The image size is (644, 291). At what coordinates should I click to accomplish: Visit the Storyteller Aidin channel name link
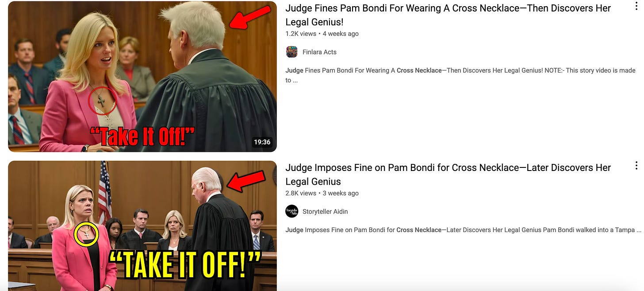pyautogui.click(x=325, y=212)
